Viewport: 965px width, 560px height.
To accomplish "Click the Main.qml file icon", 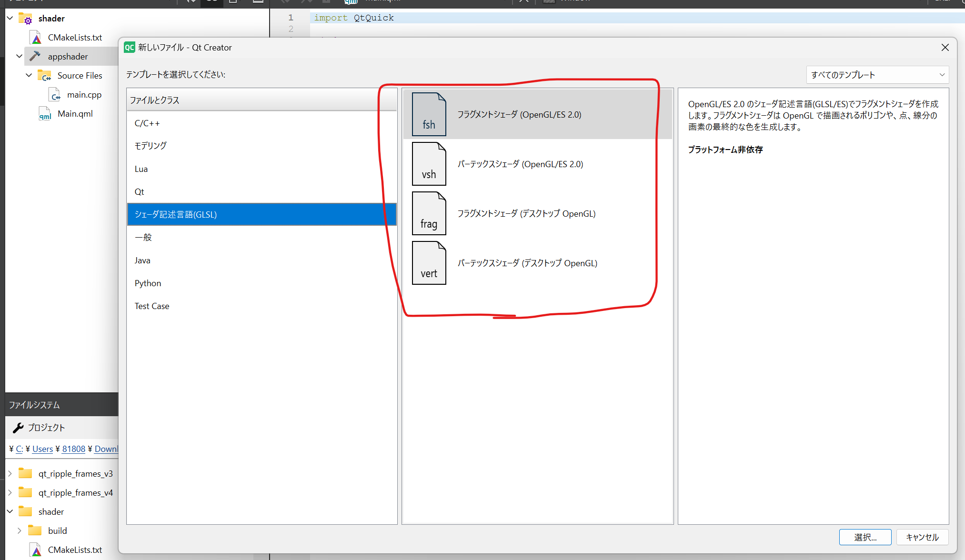I will 45,114.
